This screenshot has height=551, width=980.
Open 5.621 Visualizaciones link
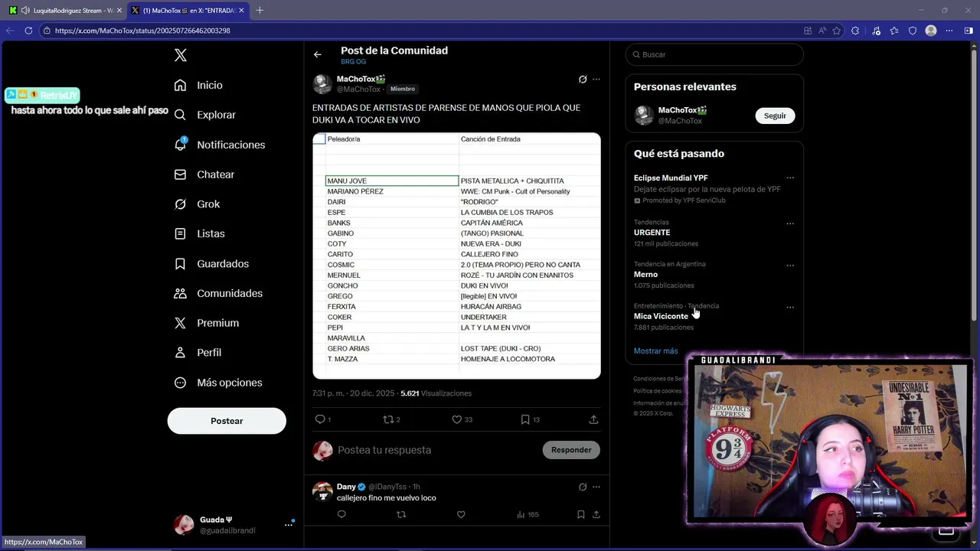436,393
